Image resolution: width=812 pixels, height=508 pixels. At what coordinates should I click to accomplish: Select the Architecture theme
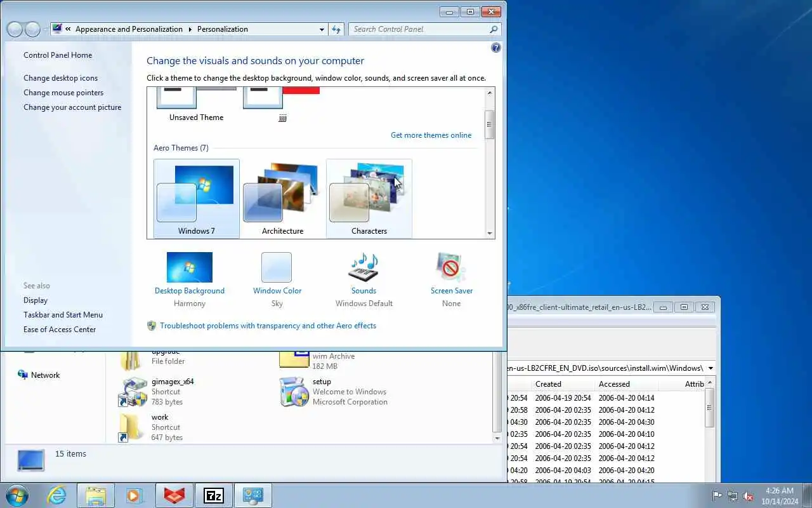(x=283, y=199)
